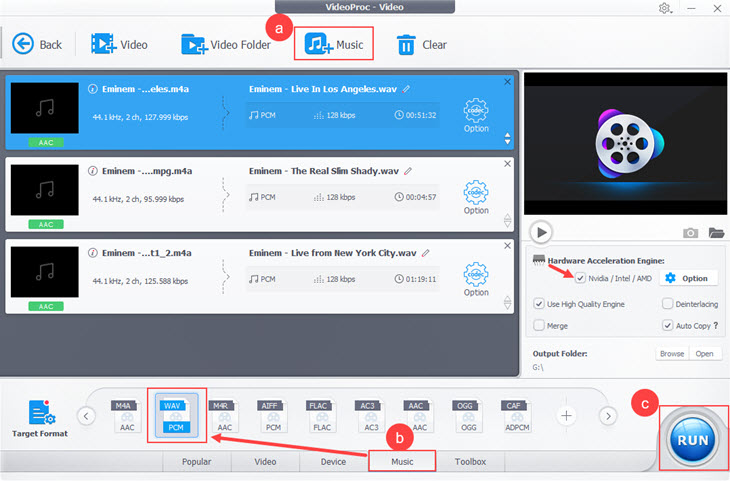Rename The Real Slim Shady.wav with pencil icon
730x481 pixels.
coord(408,171)
